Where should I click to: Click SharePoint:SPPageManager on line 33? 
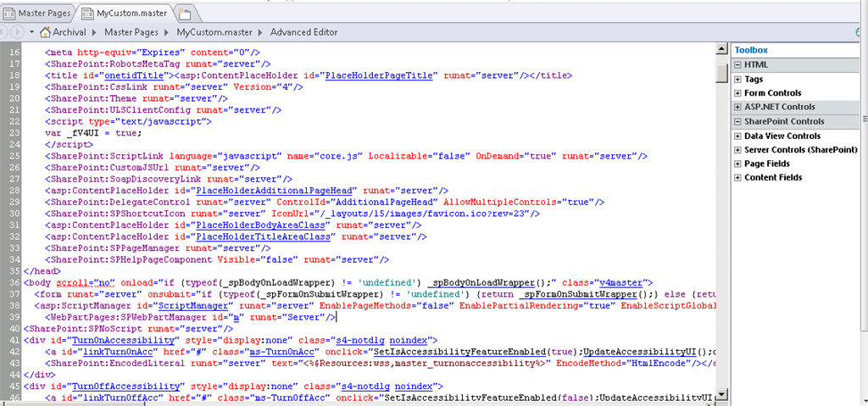[115, 248]
